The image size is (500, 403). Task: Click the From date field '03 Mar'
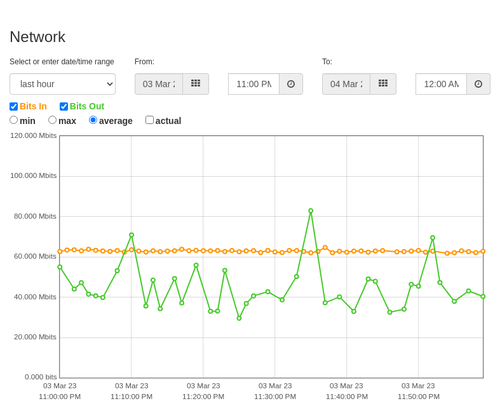159,84
